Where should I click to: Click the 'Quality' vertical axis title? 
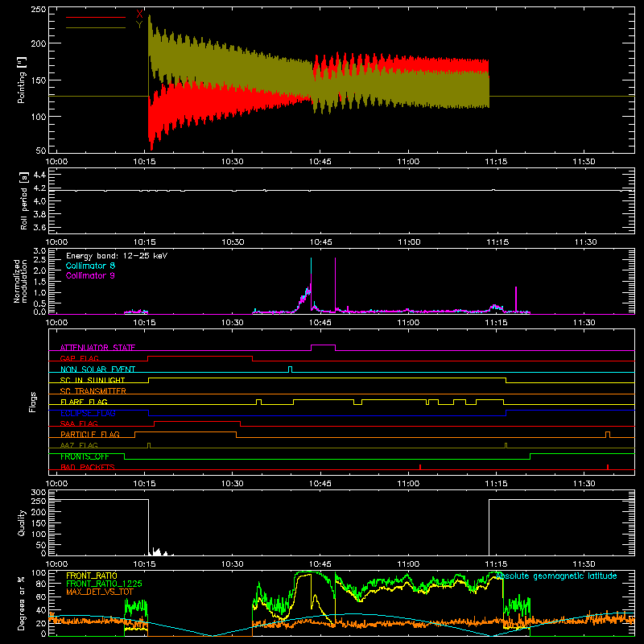coord(22,522)
